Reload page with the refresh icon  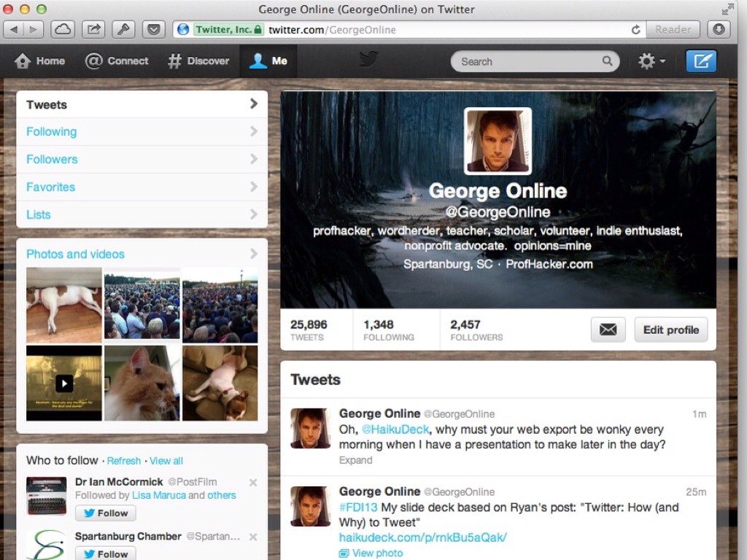tap(636, 30)
